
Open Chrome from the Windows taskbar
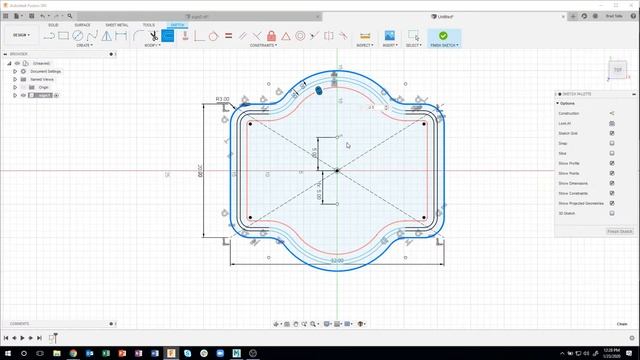point(73,353)
